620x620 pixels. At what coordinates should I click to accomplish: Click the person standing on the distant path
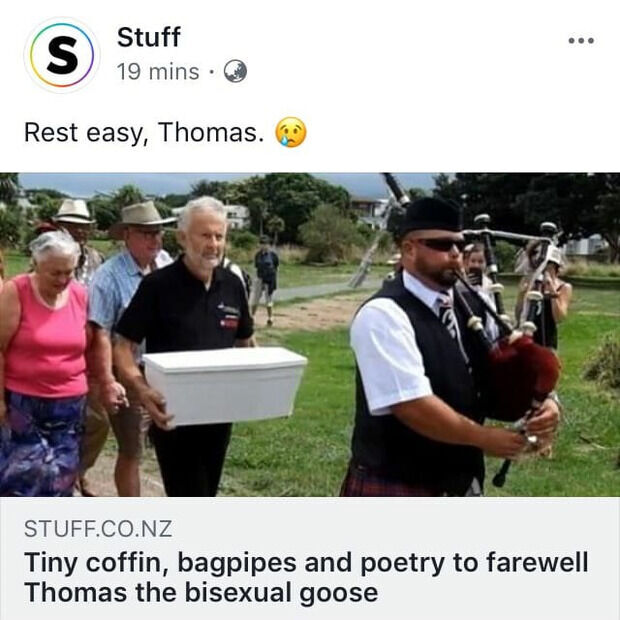(x=266, y=279)
